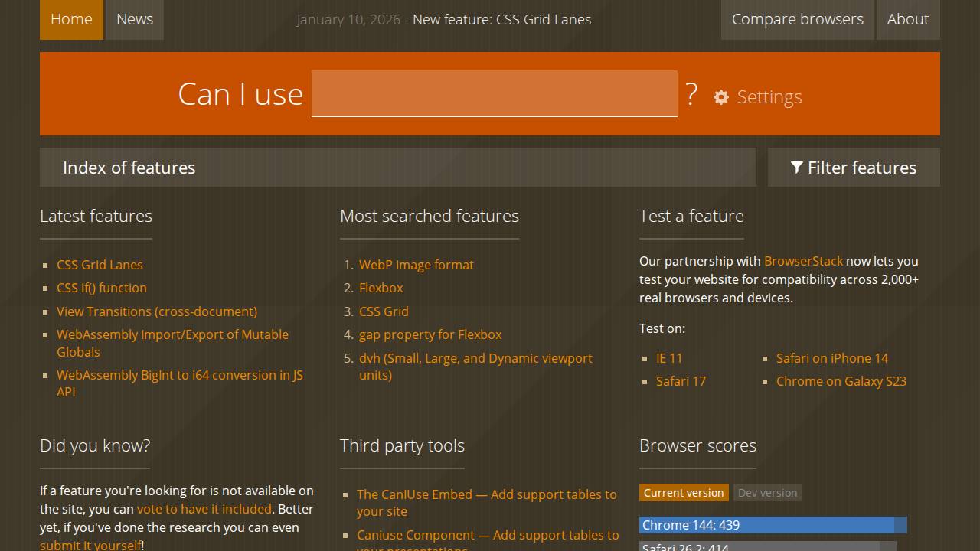Click the funnel icon in Filter features
Viewport: 980px width, 551px height.
click(797, 168)
